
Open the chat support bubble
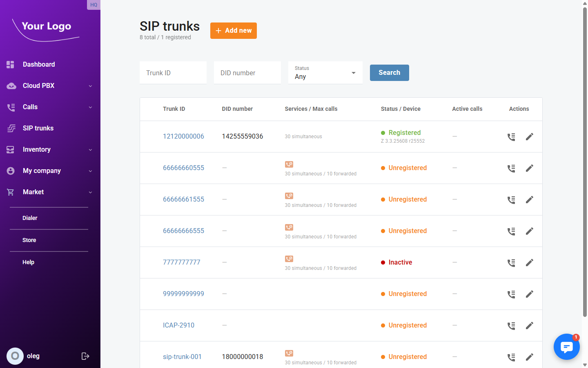(x=566, y=347)
